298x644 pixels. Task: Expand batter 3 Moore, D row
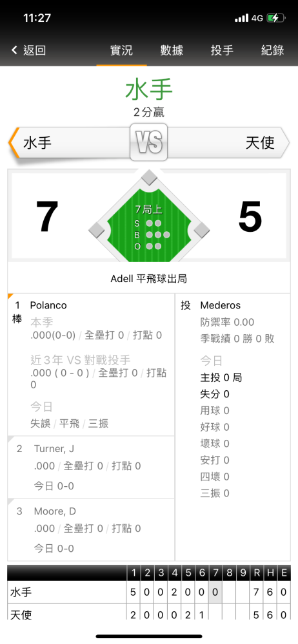(91, 530)
